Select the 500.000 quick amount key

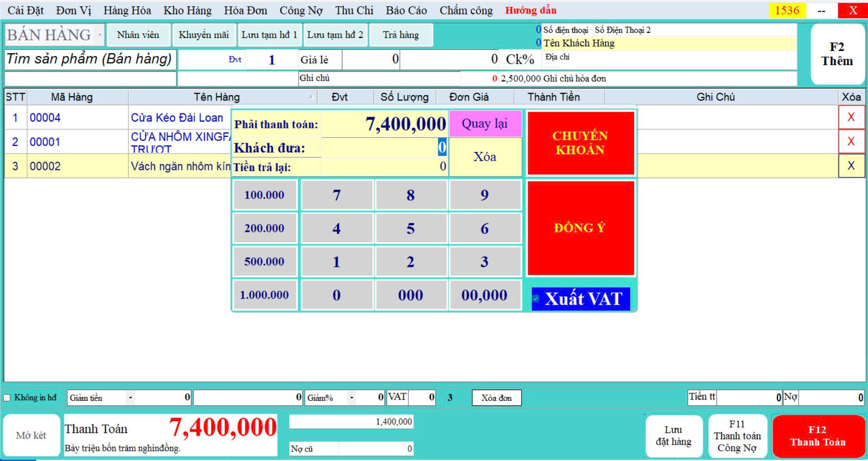(x=264, y=262)
